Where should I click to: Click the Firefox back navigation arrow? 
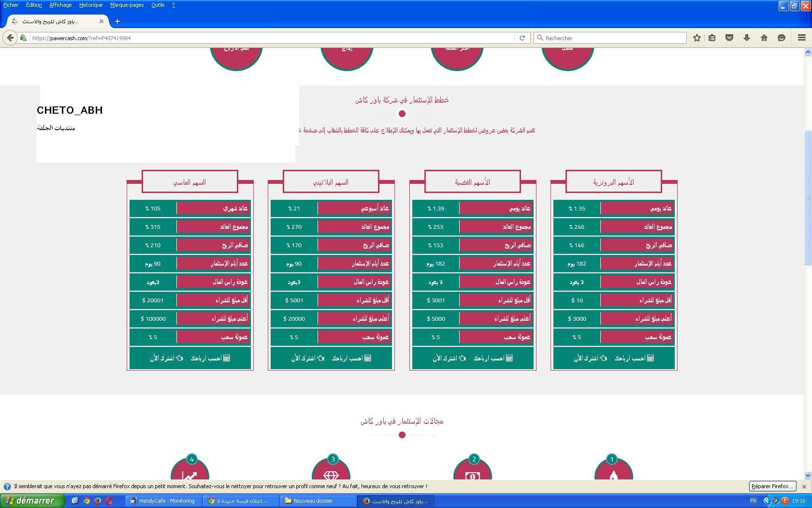point(10,38)
